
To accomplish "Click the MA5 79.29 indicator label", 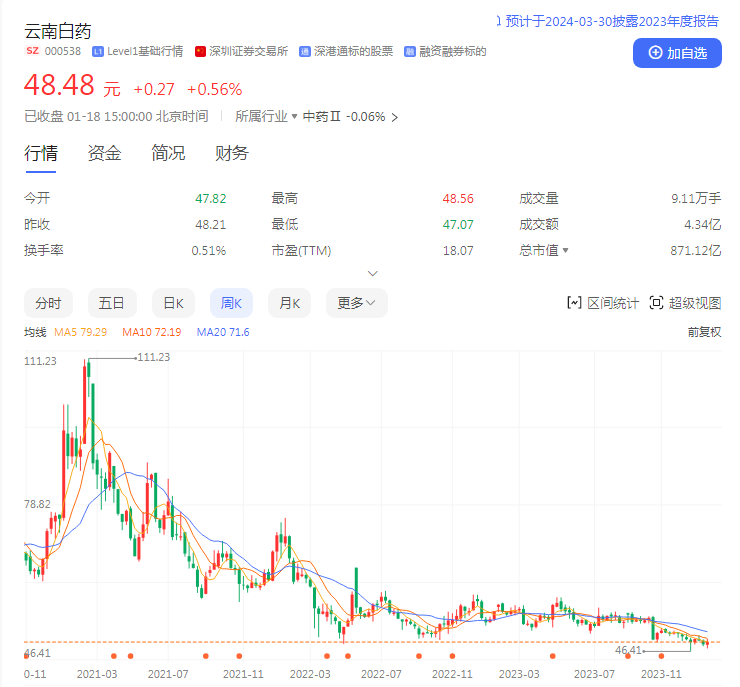I will (80, 332).
